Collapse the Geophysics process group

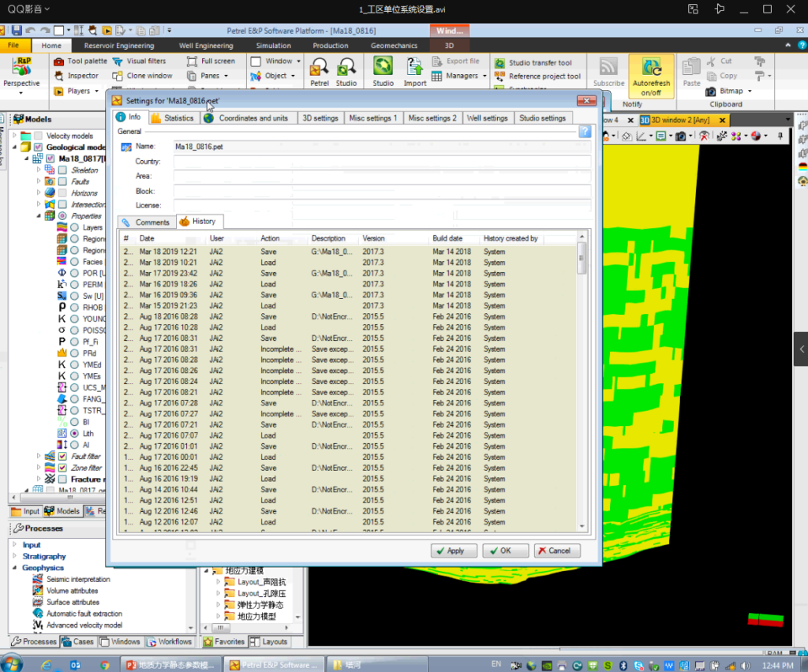[14, 567]
